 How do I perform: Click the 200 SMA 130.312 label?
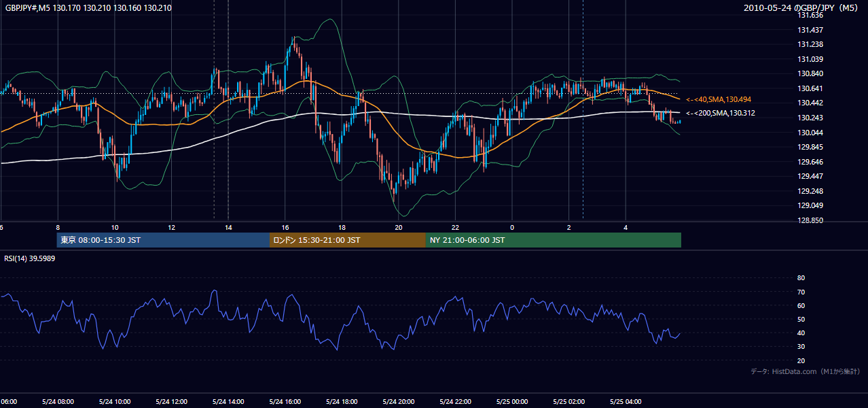tap(720, 113)
